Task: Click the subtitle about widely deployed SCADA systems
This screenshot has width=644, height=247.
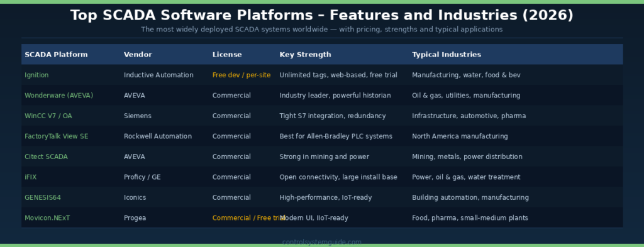Action: (322, 30)
